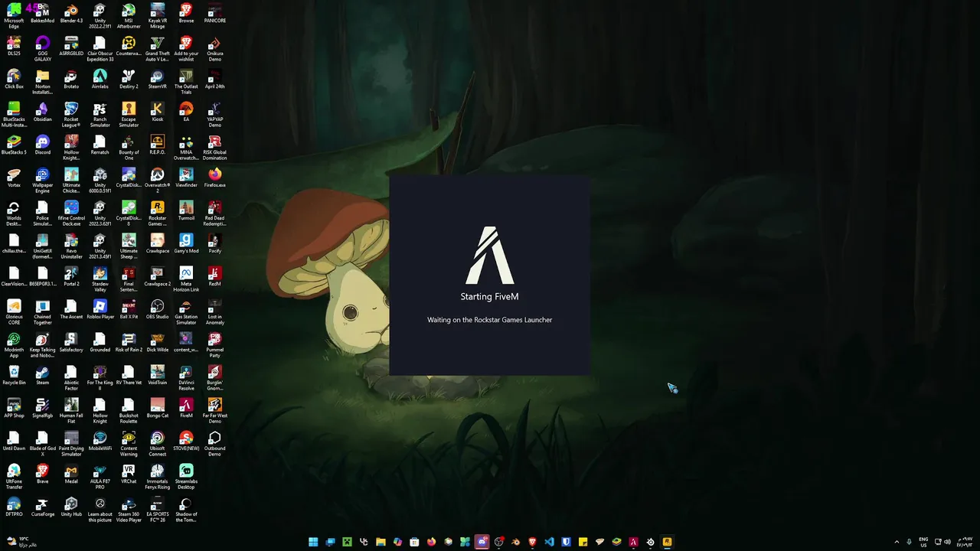Select the Overwatch 2 desktop shortcut

(x=157, y=180)
